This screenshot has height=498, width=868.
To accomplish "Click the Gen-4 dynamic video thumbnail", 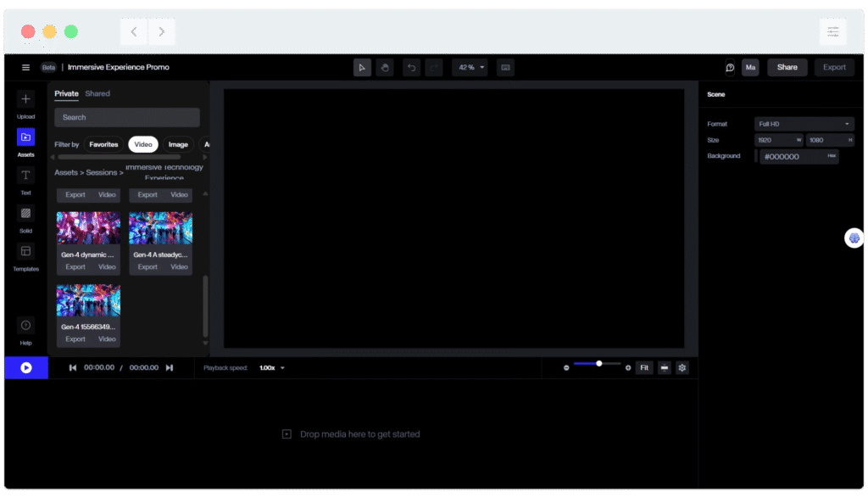I will 87,227.
